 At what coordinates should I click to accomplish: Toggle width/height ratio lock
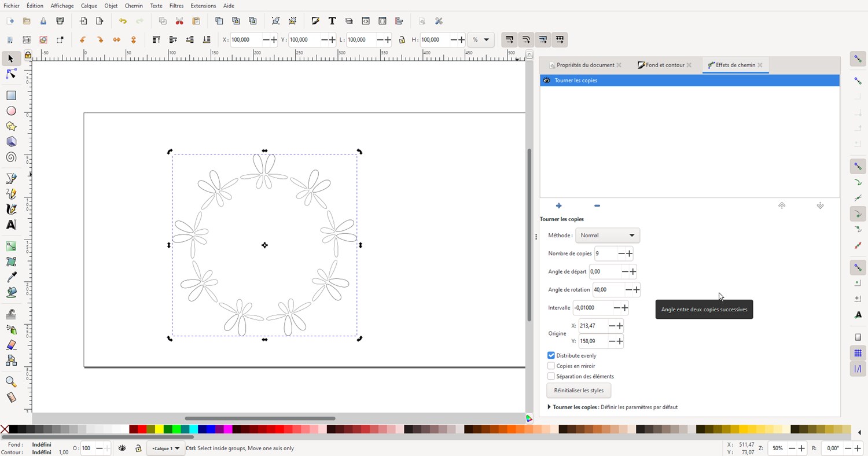pyautogui.click(x=402, y=40)
